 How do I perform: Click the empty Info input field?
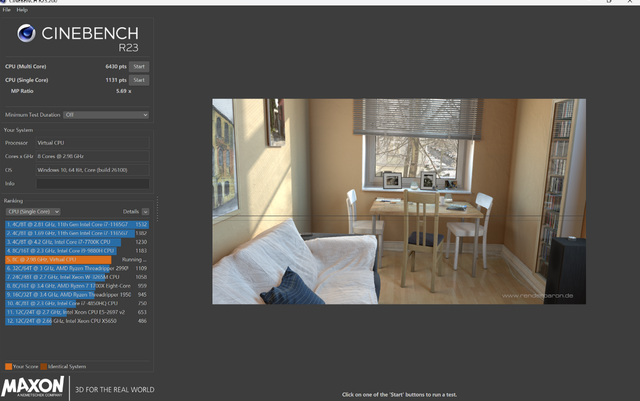tap(92, 183)
